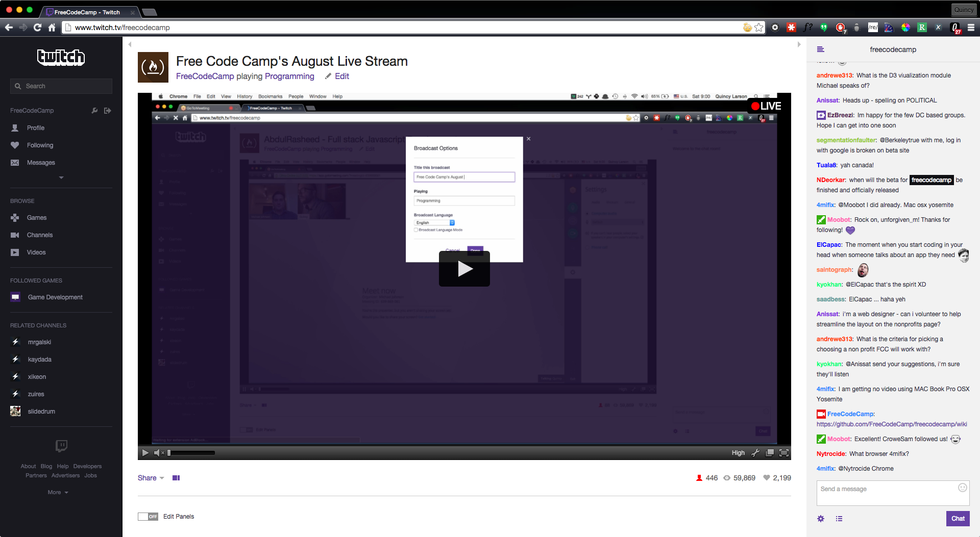Open the Share dropdown below video
Image resolution: width=980 pixels, height=537 pixels.
tap(151, 478)
